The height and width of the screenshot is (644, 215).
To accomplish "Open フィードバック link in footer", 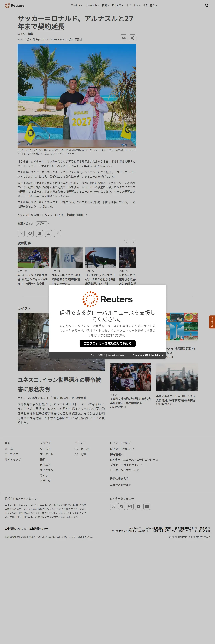I will click(181, 531).
